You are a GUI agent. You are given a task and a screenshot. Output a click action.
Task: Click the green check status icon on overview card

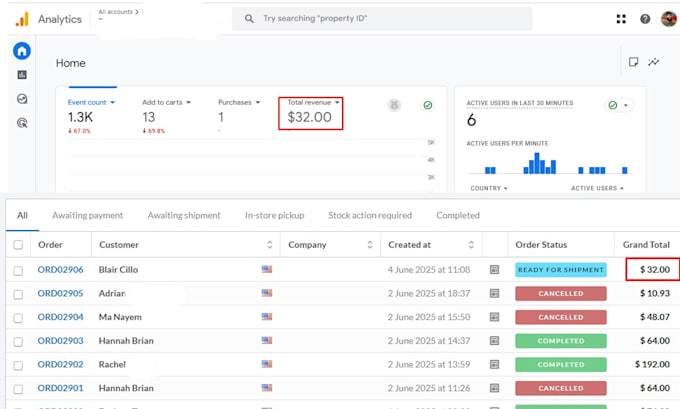click(428, 105)
